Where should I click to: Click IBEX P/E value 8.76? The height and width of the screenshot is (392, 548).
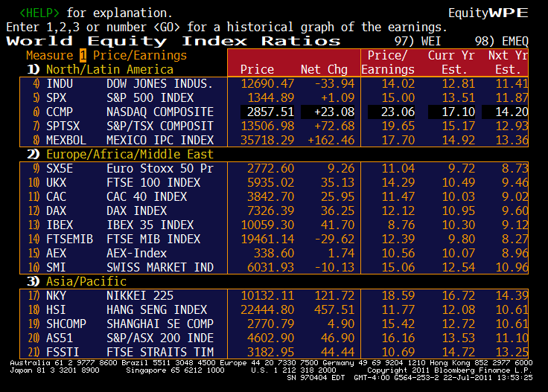pos(401,225)
